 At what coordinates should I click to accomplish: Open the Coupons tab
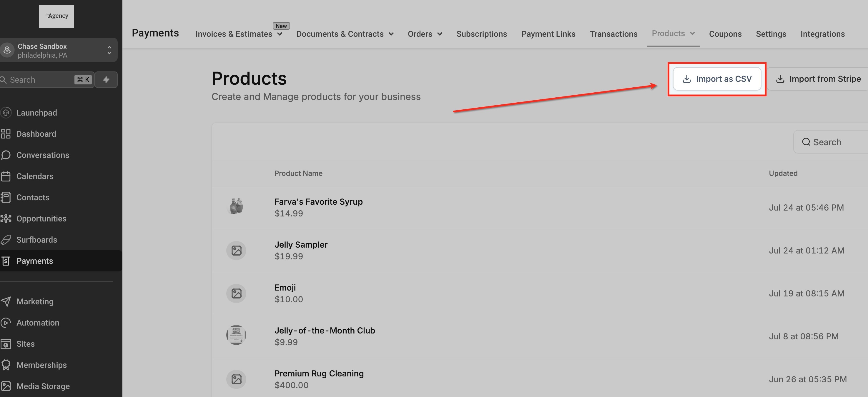point(725,34)
